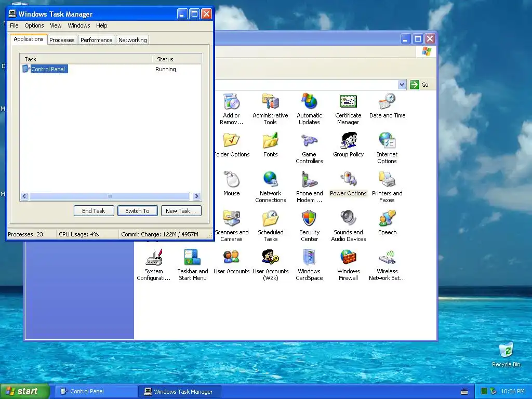This screenshot has width=532, height=399.
Task: Open Scanners and Cameras icon
Action: pyautogui.click(x=232, y=227)
